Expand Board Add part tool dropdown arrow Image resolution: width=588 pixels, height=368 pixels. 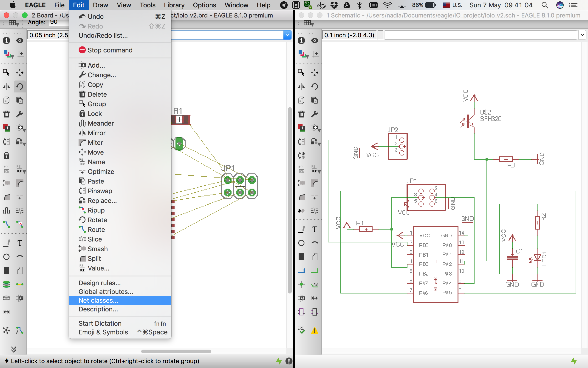pos(24,131)
